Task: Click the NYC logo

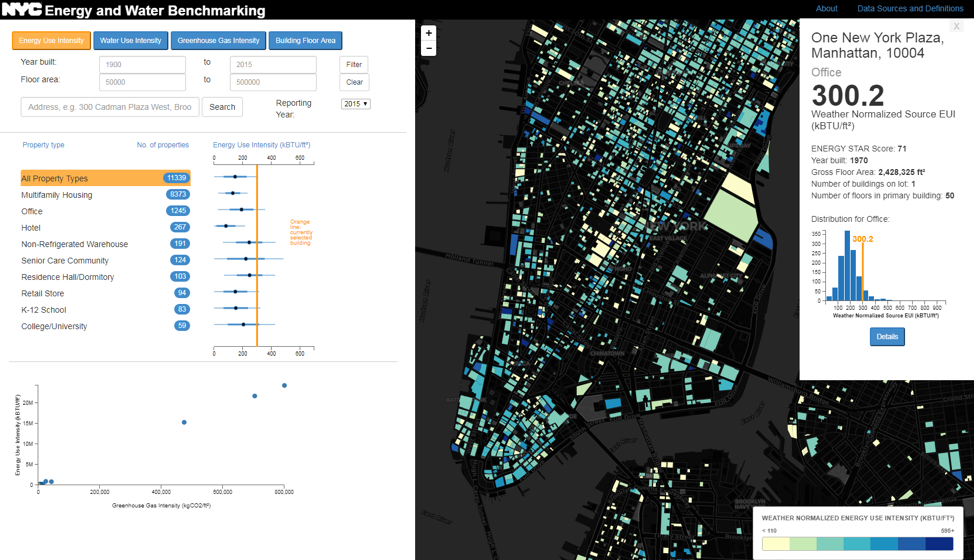Action: 22,9
